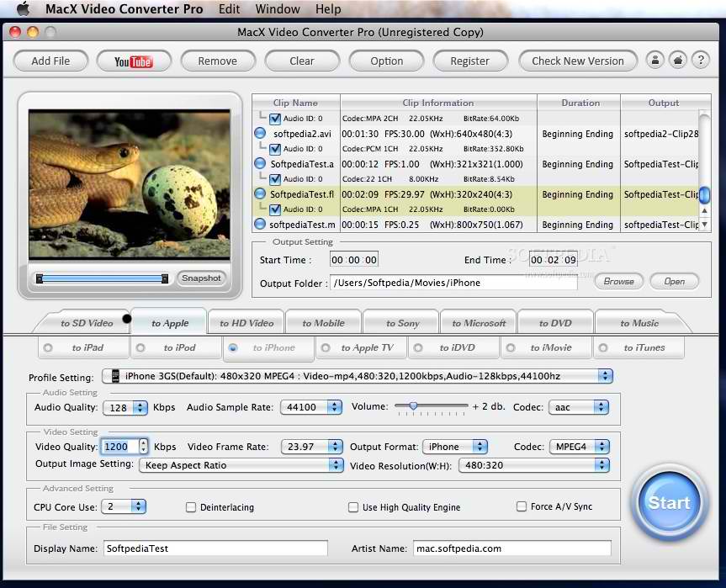Select the to iPad radio option
Viewport: 726px width, 588px height.
pyautogui.click(x=48, y=347)
